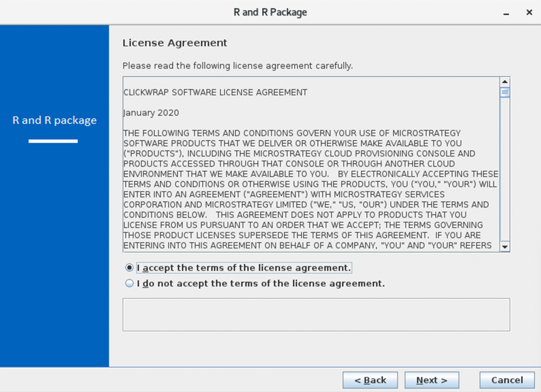Screen dimensions: 541x392
Task: Click the 'CLICKWRAP SOFTWARE LICENSE AGREEMENT' line
Action: pyautogui.click(x=215, y=93)
